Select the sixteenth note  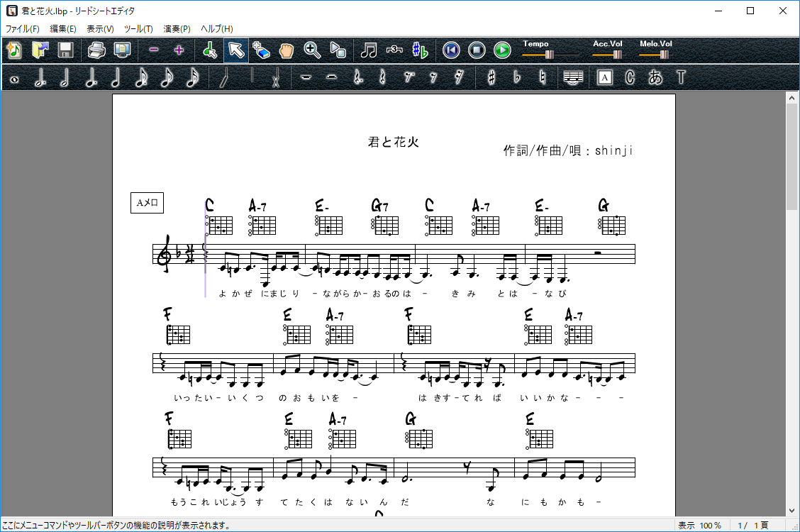pos(193,78)
